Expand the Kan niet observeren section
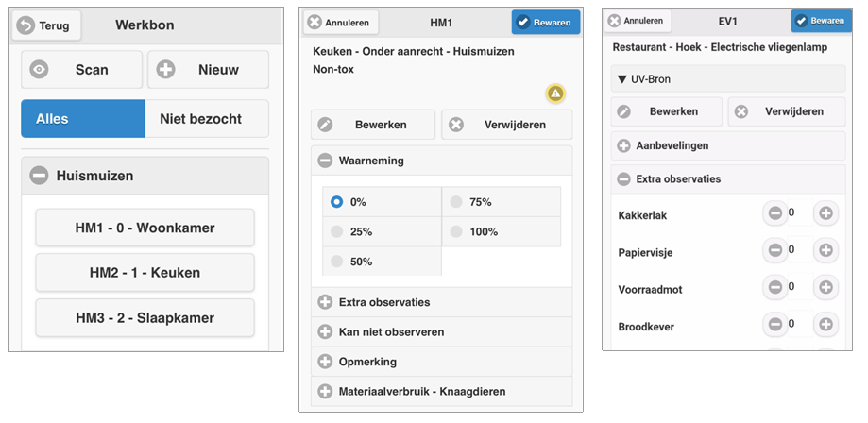This screenshot has width=868, height=423. click(325, 332)
